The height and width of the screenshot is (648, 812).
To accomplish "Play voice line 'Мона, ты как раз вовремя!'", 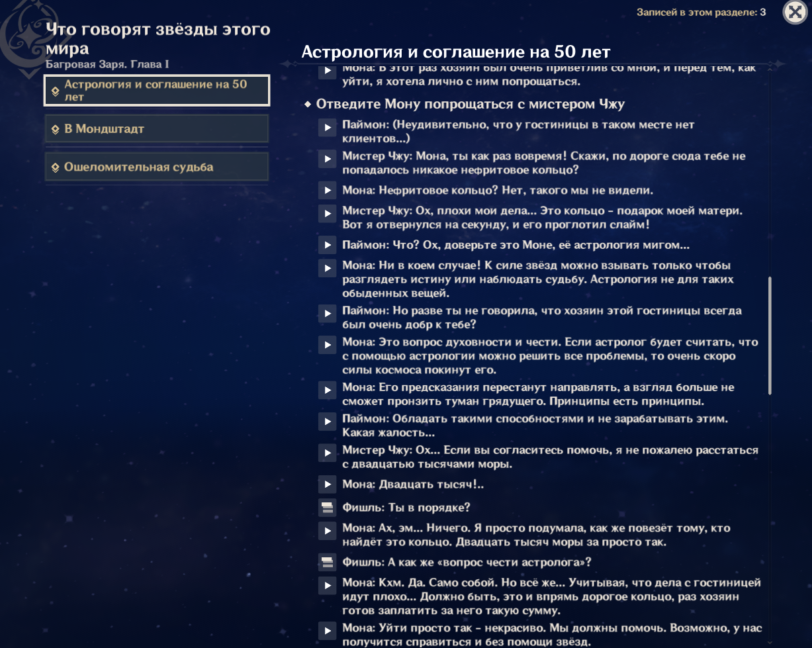I will 327,159.
